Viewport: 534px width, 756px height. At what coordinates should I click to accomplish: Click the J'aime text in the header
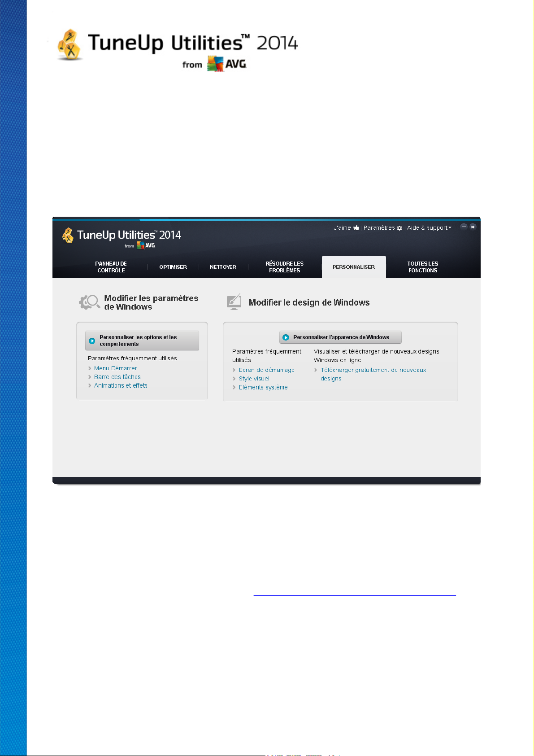pyautogui.click(x=343, y=228)
